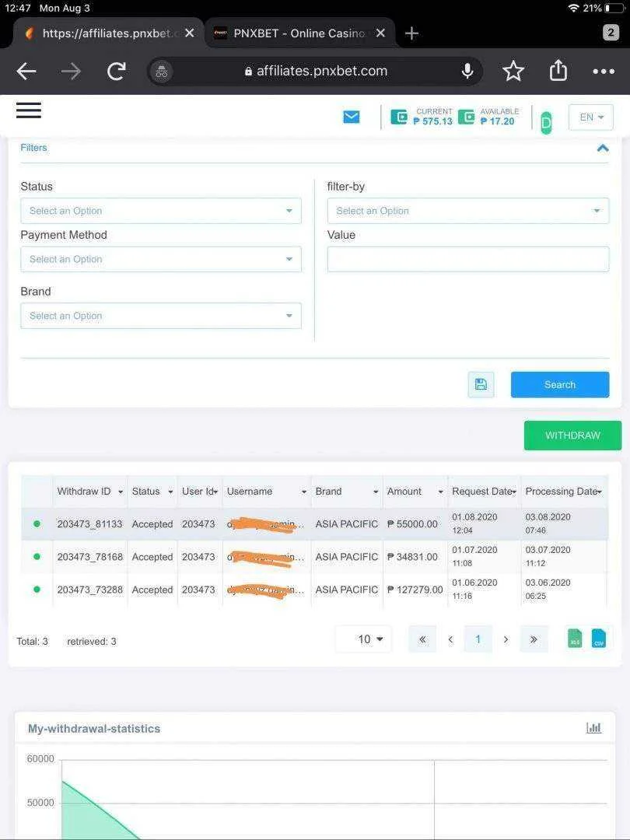This screenshot has height=840, width=630.
Task: Export table as CSV file
Action: click(599, 639)
